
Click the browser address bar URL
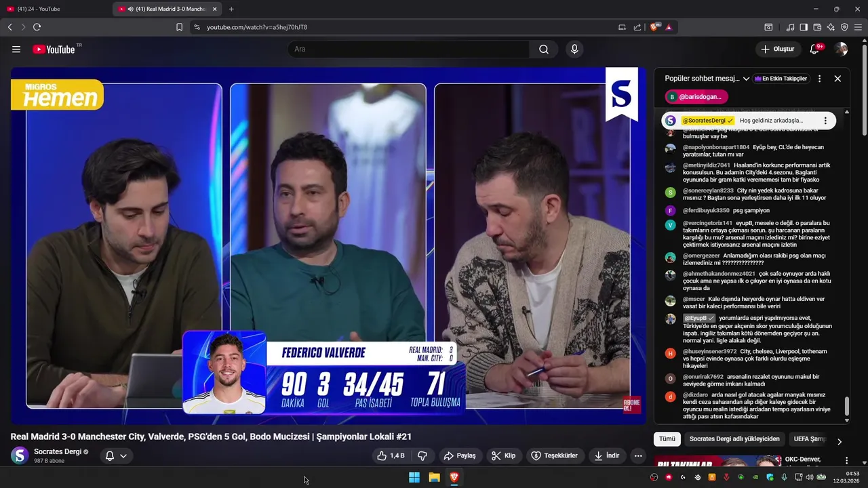(x=257, y=27)
